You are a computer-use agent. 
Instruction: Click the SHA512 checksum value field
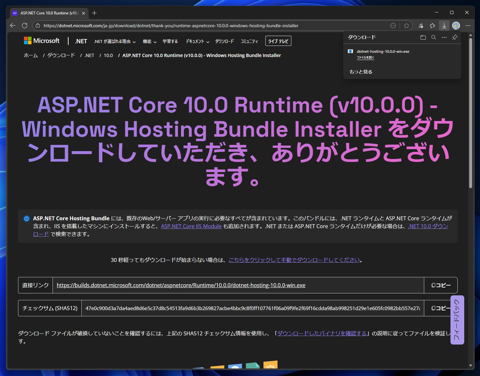click(x=252, y=308)
